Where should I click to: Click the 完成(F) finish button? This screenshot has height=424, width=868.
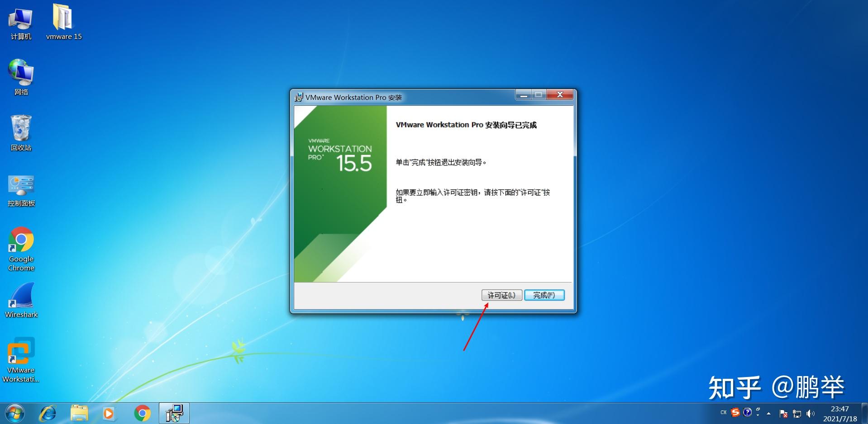click(544, 295)
